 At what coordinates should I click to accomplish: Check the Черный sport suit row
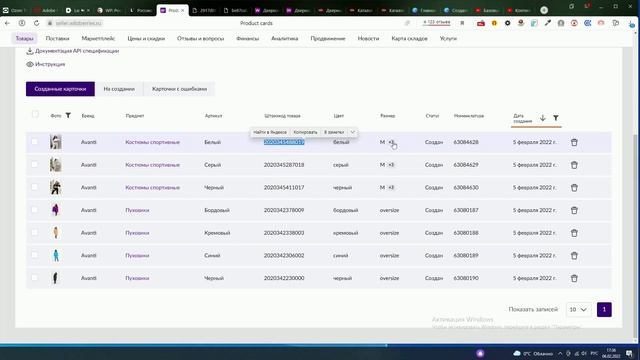(x=34, y=187)
